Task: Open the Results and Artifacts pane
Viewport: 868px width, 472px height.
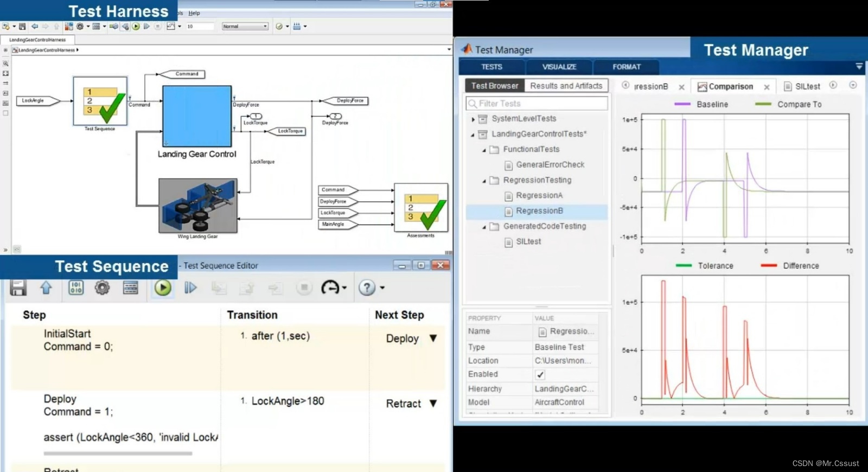Action: point(566,86)
